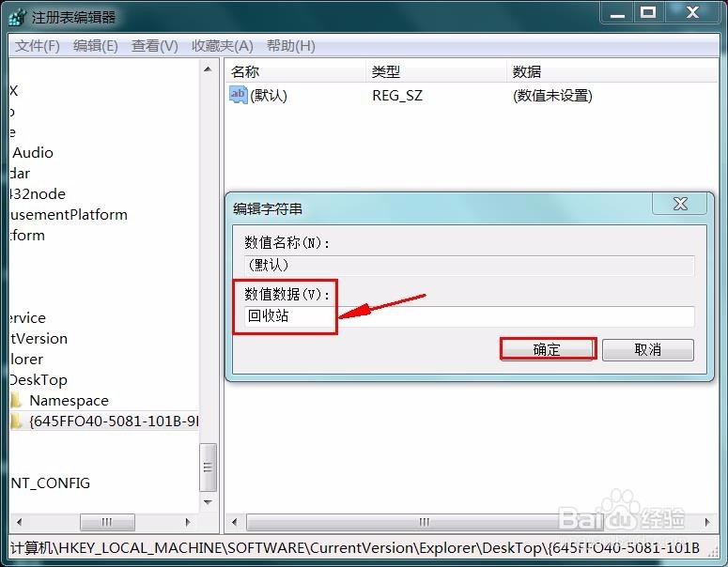This screenshot has width=728, height=567.
Task: Click the tree pane horizontal scroll right arrow
Action: pos(188,522)
